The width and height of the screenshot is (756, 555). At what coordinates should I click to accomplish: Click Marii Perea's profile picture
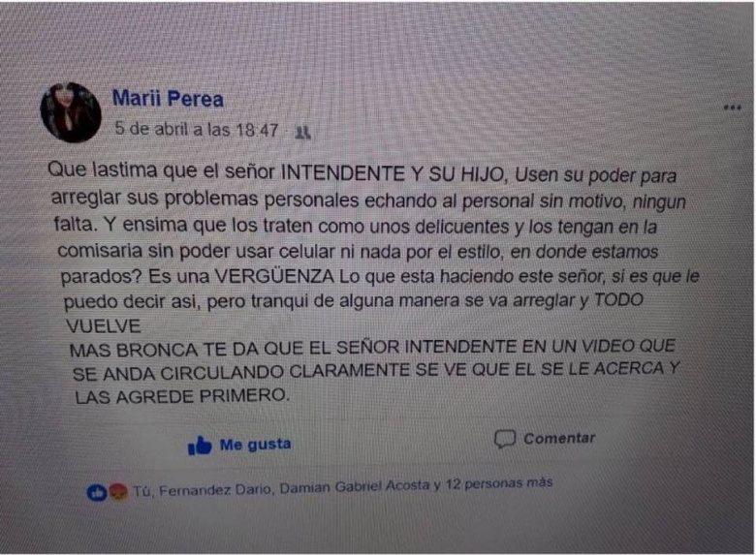[71, 111]
